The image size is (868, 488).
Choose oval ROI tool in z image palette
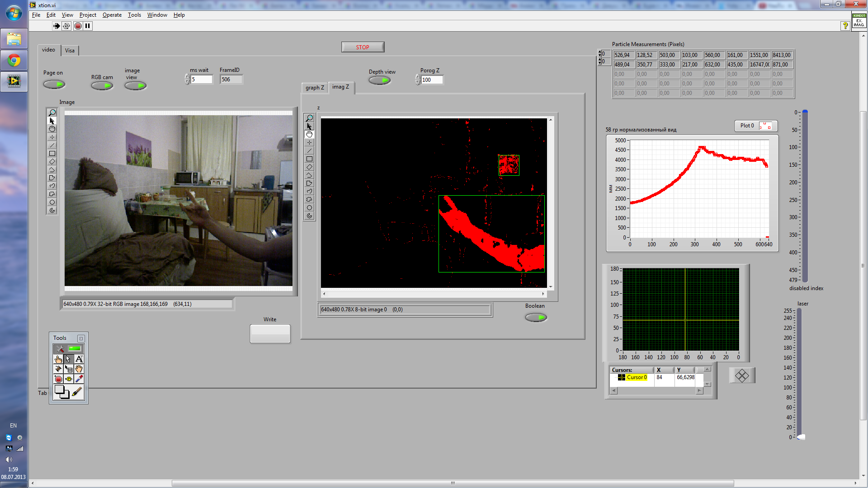coord(309,208)
